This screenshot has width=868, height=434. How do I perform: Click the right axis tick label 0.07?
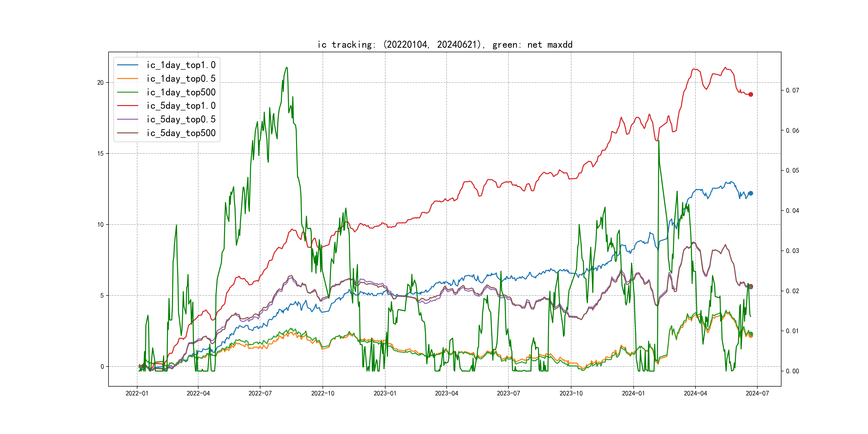pyautogui.click(x=792, y=90)
